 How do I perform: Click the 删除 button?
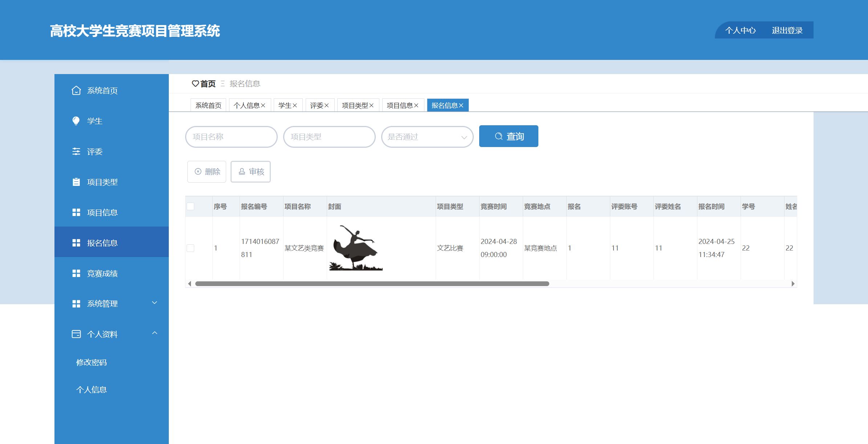tap(207, 171)
